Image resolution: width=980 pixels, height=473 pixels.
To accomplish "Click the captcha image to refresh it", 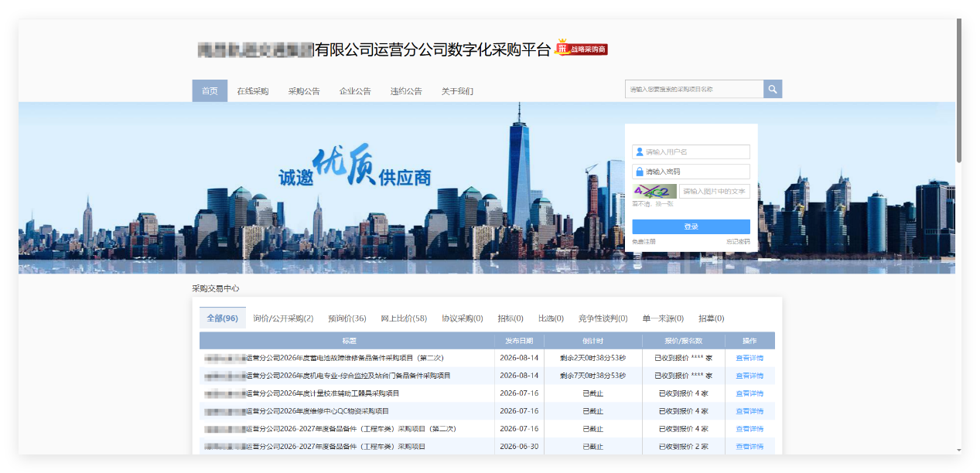I will [x=654, y=191].
